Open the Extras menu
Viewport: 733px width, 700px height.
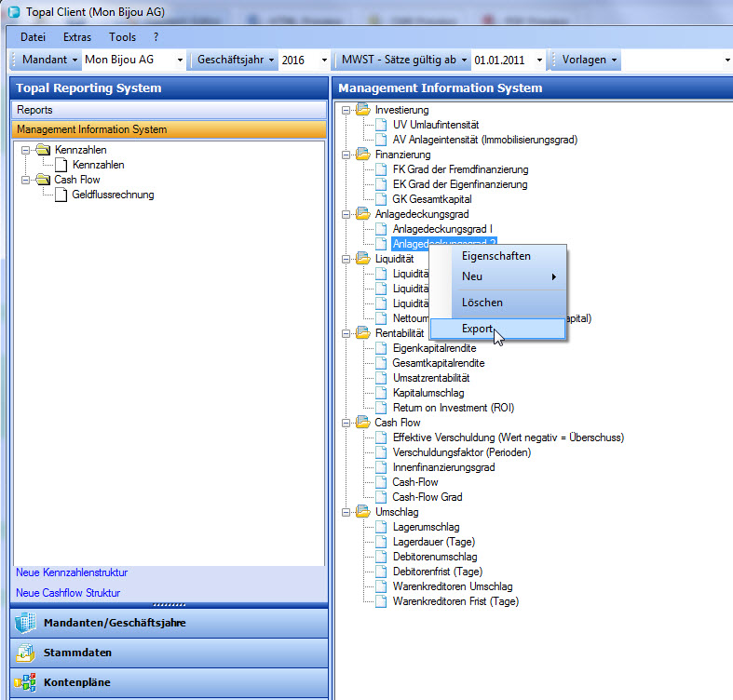pos(77,37)
